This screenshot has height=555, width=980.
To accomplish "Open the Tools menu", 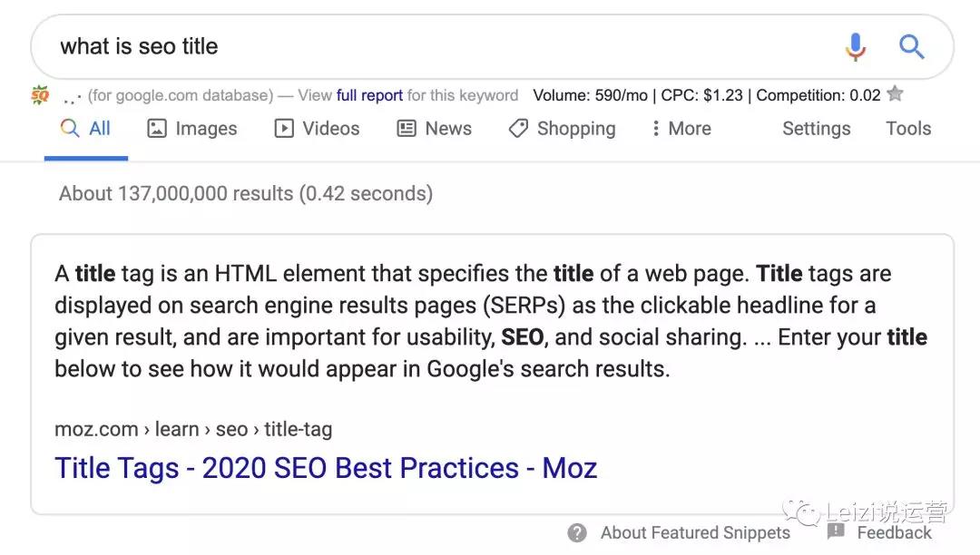I will (908, 129).
